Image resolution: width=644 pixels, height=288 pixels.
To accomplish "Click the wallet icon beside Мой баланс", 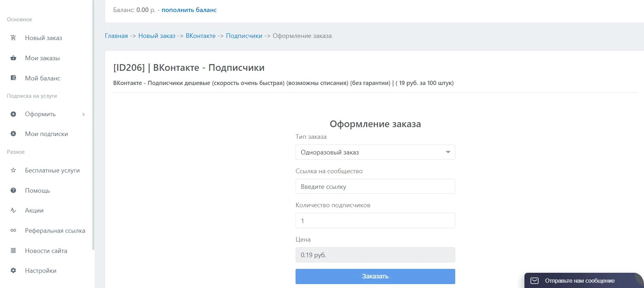I will tap(13, 78).
